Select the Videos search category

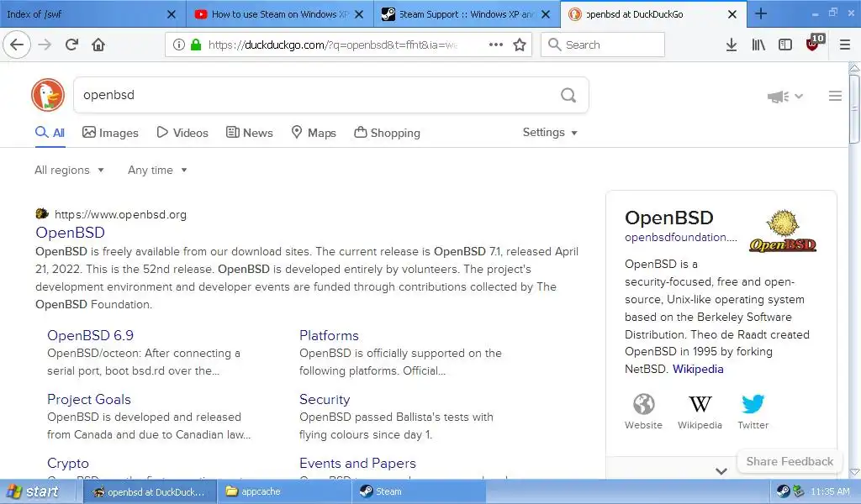click(182, 133)
